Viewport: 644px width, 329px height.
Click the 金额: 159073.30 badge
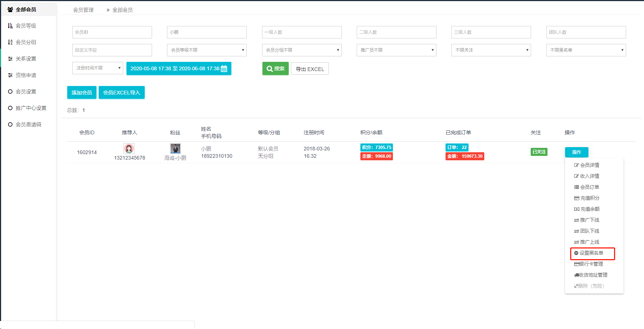click(465, 156)
